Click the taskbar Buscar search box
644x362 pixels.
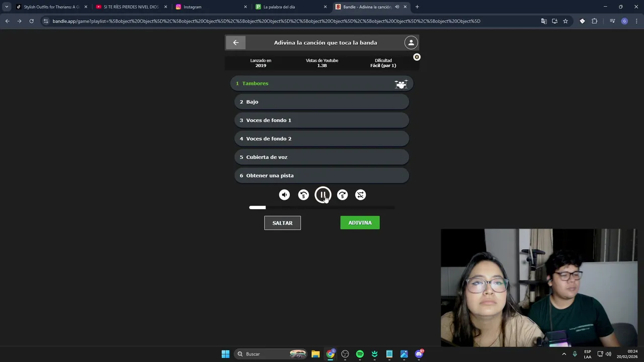[x=270, y=354]
